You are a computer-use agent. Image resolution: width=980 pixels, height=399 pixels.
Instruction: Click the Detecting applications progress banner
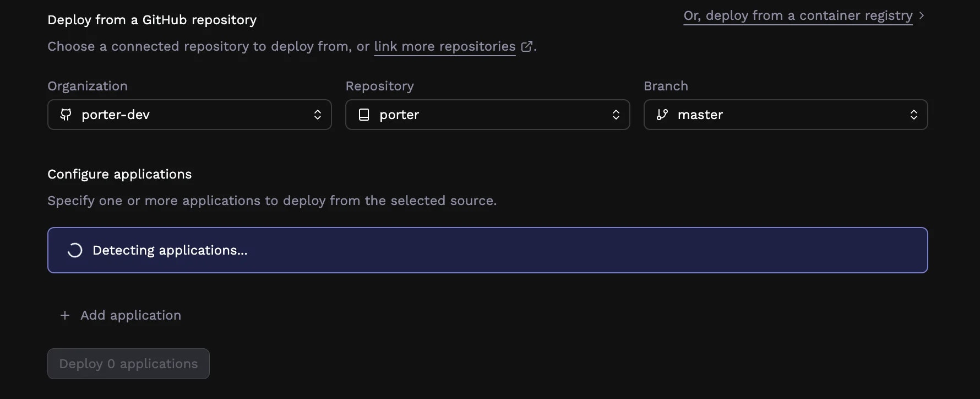pyautogui.click(x=487, y=250)
